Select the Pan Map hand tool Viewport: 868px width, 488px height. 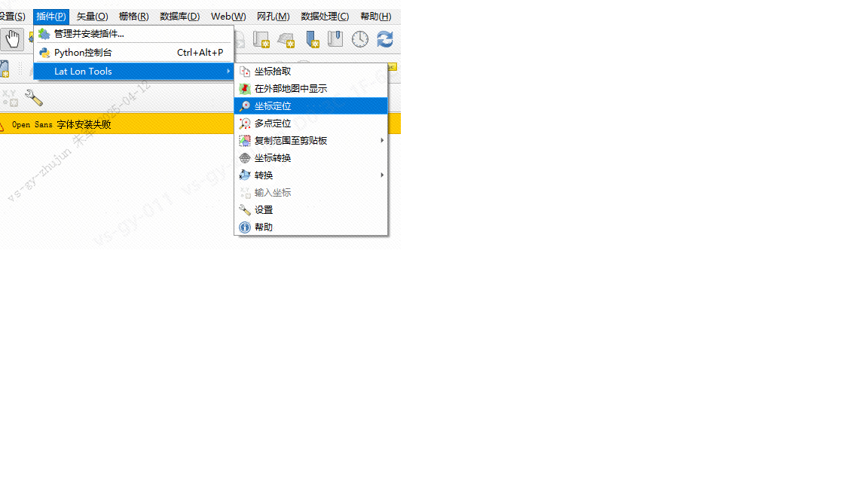[x=12, y=39]
